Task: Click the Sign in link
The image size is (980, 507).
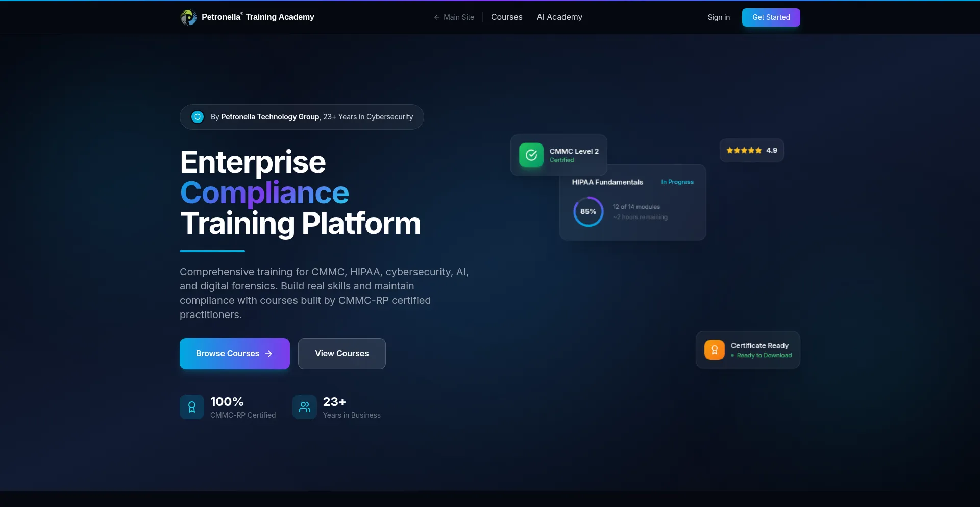Action: (x=719, y=17)
